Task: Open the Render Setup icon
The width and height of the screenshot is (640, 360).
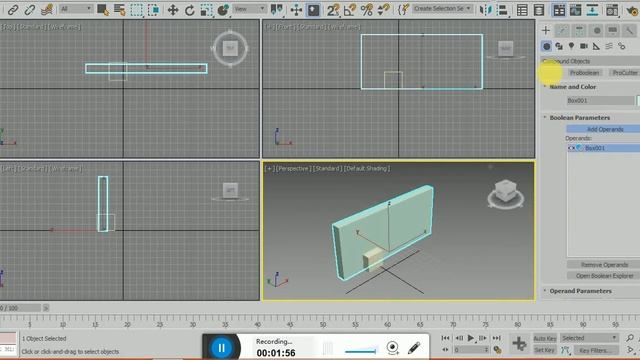Action: click(612, 10)
